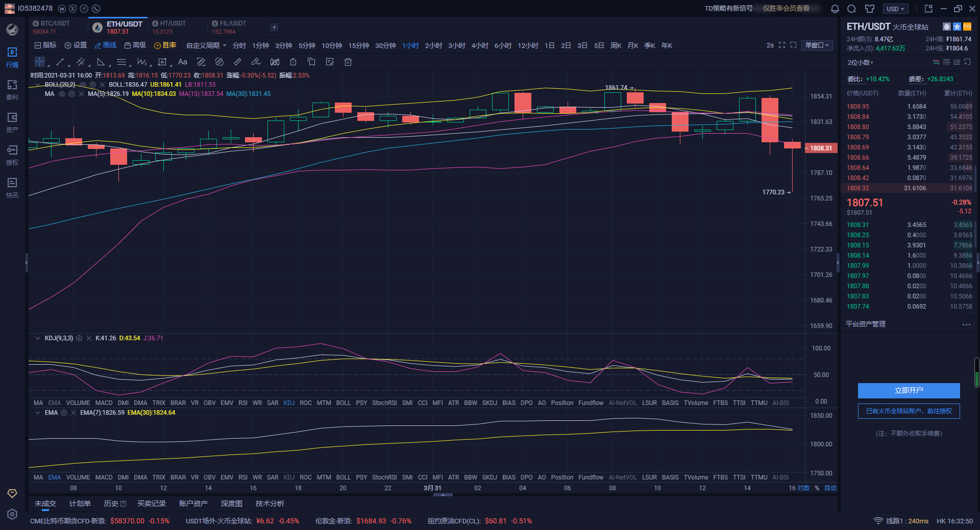
Task: Select the crosshair cursor drawing tool
Action: (x=39, y=62)
